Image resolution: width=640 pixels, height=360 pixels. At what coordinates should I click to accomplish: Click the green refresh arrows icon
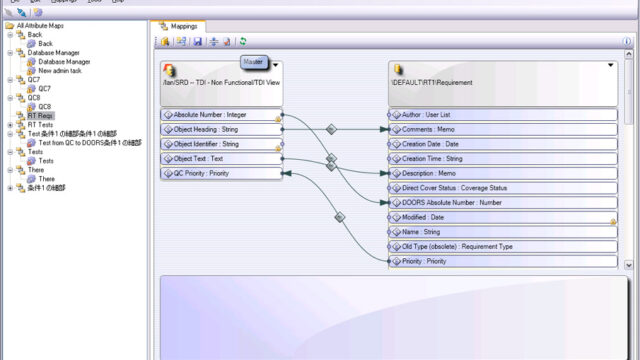[x=243, y=41]
